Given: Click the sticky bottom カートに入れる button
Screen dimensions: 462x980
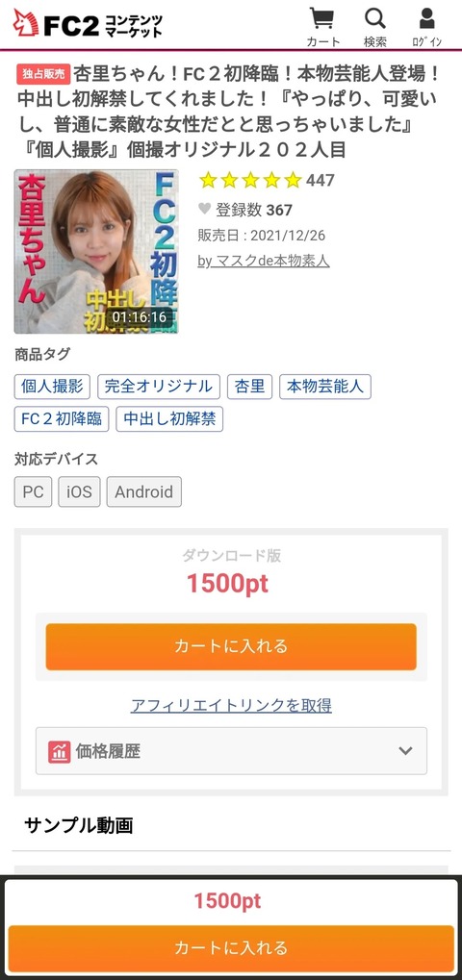Looking at the screenshot, I should 231,947.
